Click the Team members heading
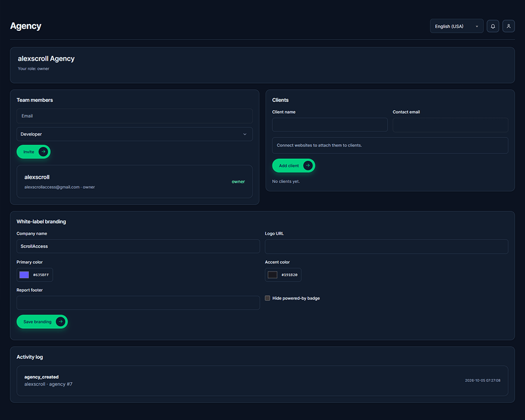525x420 pixels. tap(35, 100)
